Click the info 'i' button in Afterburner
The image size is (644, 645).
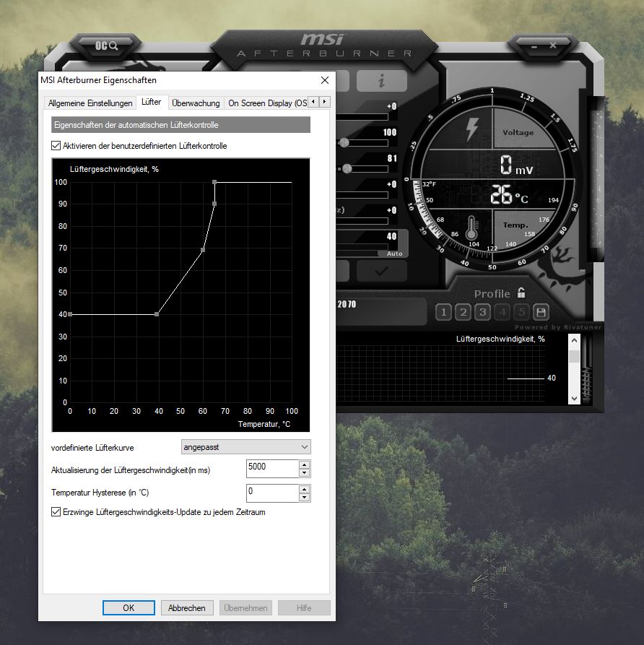tap(382, 81)
